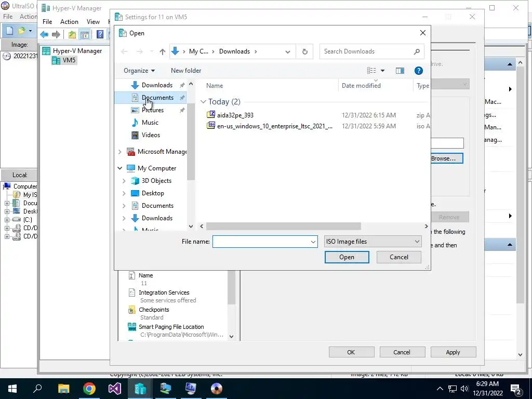Click the search magnifier in Open dialog
The width and height of the screenshot is (532, 399).
[417, 51]
